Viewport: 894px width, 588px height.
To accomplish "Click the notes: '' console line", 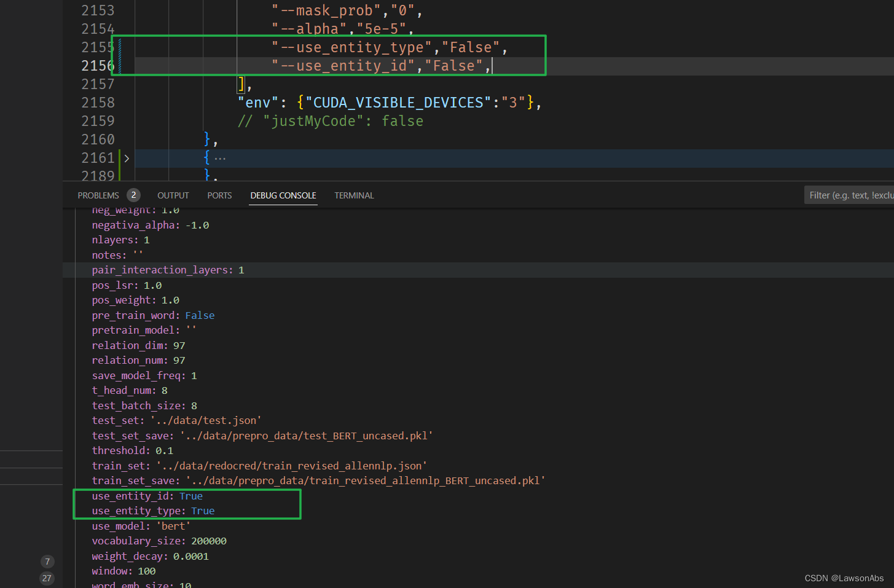I will coord(117,255).
